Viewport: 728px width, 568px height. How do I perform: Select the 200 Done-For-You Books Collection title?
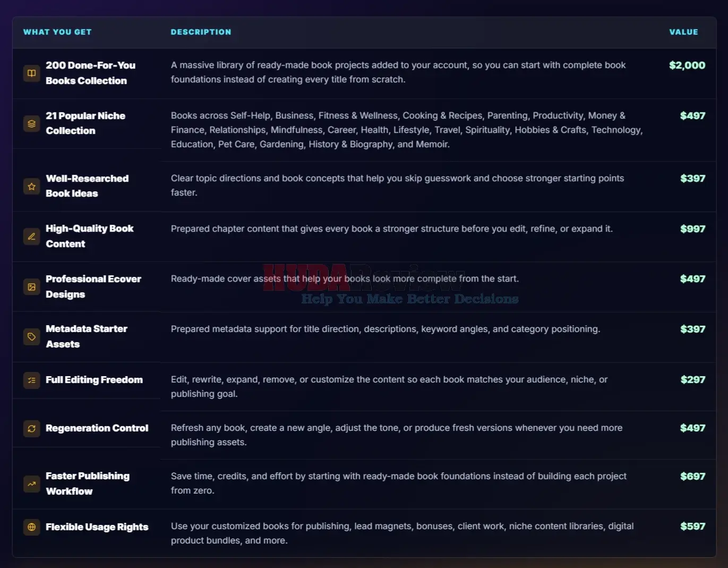pyautogui.click(x=90, y=73)
